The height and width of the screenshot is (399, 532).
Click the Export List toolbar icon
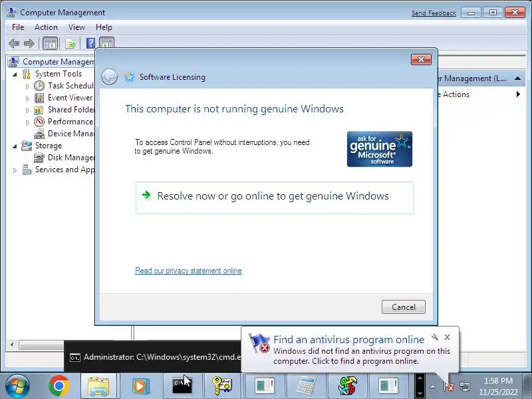(x=70, y=43)
